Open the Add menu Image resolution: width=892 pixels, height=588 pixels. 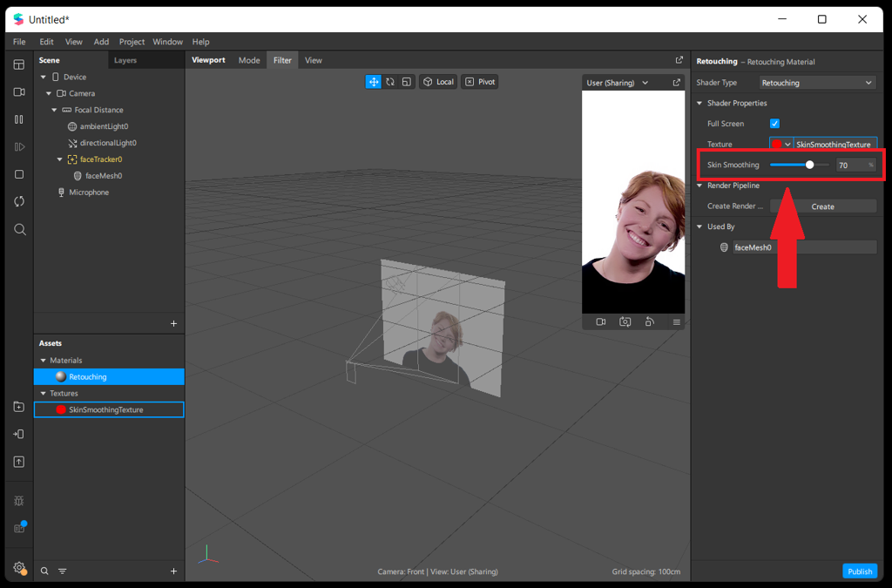(x=101, y=42)
